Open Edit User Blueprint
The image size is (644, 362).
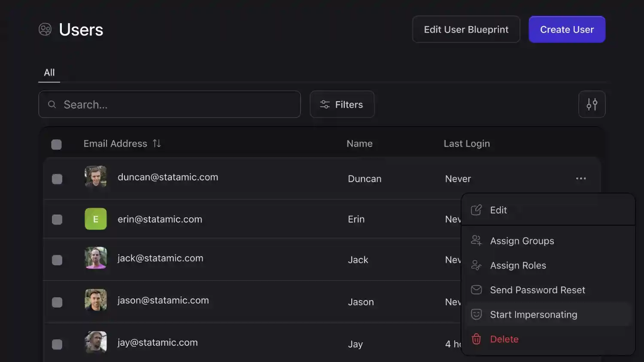(x=466, y=29)
